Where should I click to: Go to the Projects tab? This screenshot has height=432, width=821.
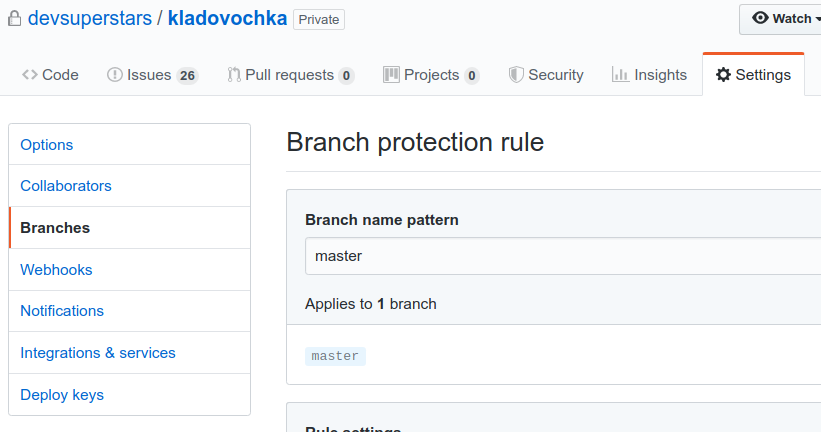(x=431, y=75)
